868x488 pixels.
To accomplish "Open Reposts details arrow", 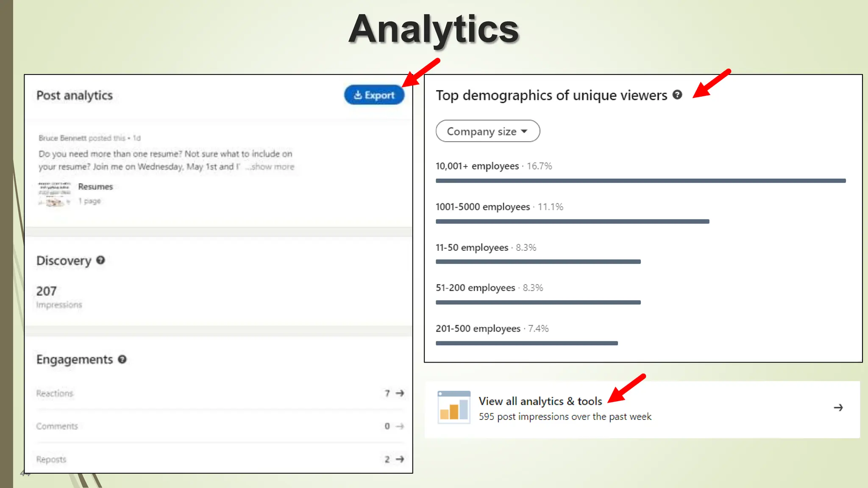I will coord(400,459).
